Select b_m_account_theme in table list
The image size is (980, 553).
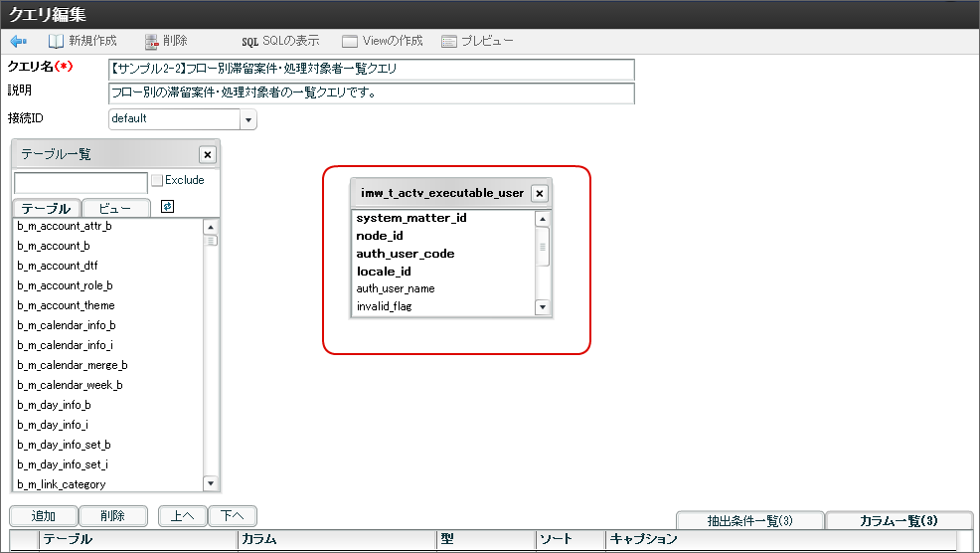pos(67,305)
